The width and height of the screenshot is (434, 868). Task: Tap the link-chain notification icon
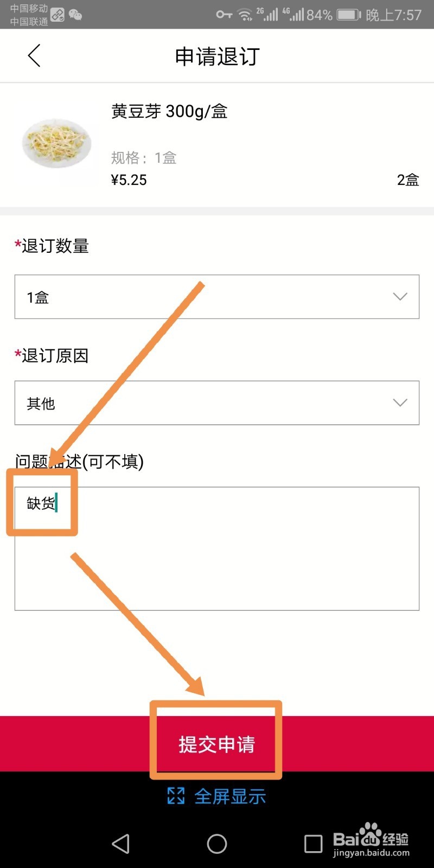click(58, 15)
